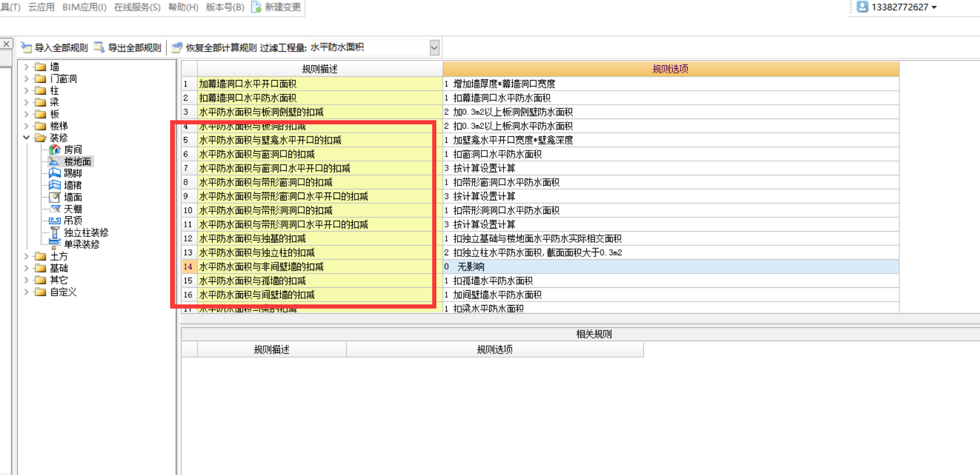Viewport: 980px width, 475px height.
Task: Select row 14 水平防水面积与非间壁墙的扣减
Action: click(x=320, y=267)
